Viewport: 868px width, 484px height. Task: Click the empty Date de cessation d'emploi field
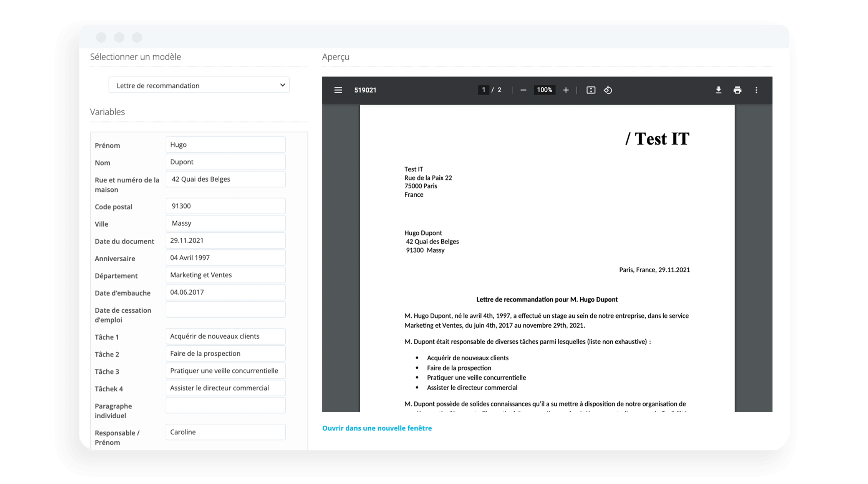coord(225,310)
